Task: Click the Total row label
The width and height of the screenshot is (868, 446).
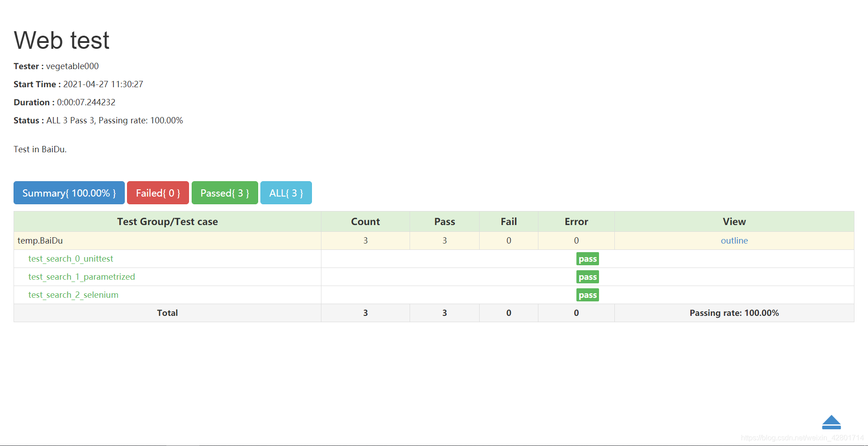Action: pyautogui.click(x=167, y=313)
